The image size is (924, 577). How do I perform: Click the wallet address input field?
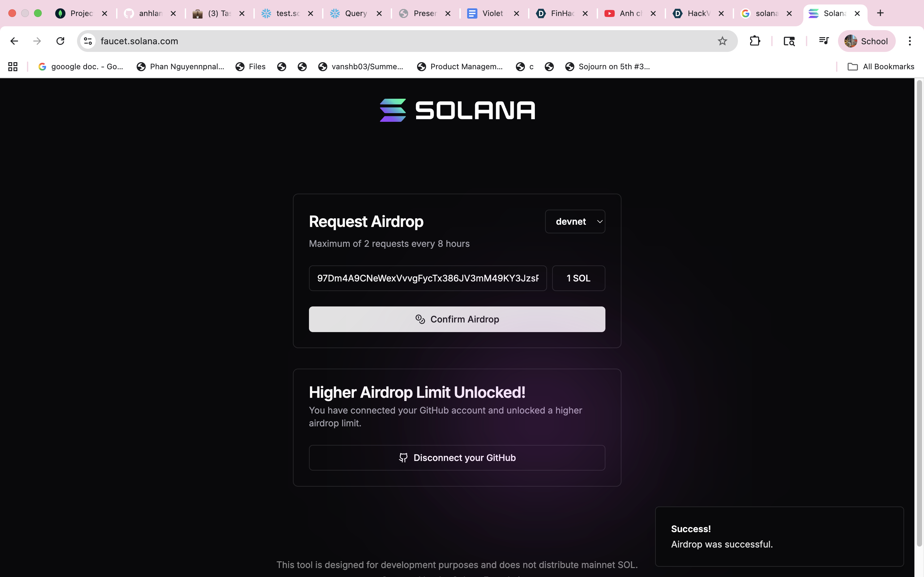(x=427, y=278)
